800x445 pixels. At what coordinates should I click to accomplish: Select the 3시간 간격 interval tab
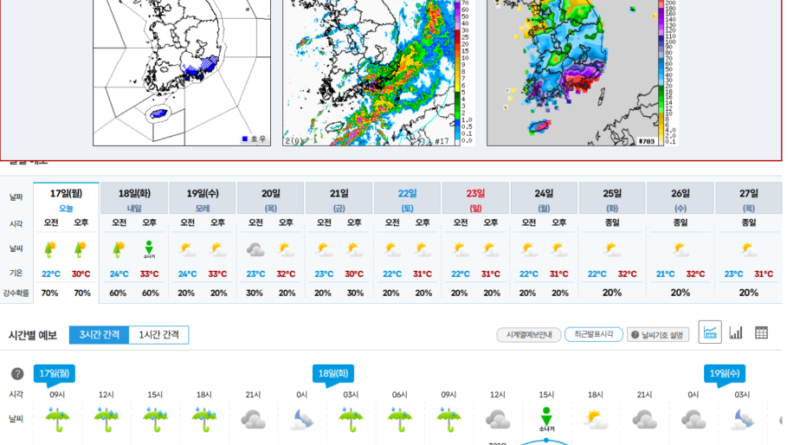point(99,335)
